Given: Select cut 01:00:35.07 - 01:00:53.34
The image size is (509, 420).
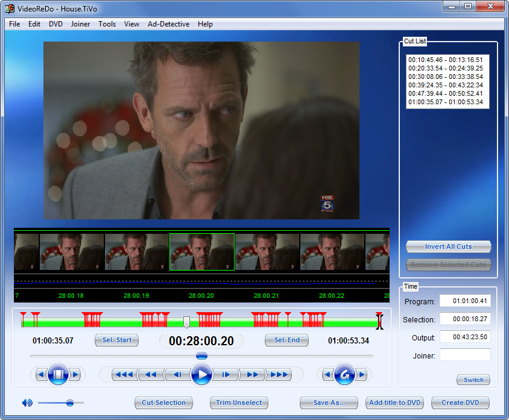Looking at the screenshot, I should coord(445,102).
